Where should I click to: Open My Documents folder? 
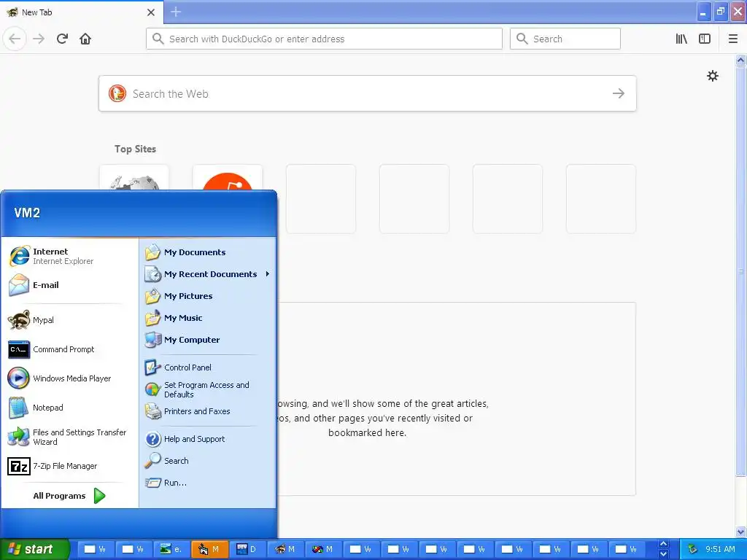click(208, 252)
